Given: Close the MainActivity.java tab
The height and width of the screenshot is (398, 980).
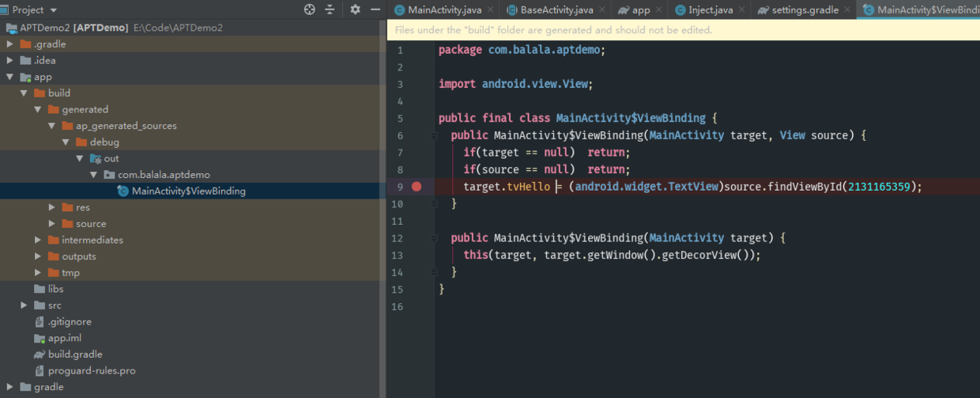Looking at the screenshot, I should coord(492,10).
